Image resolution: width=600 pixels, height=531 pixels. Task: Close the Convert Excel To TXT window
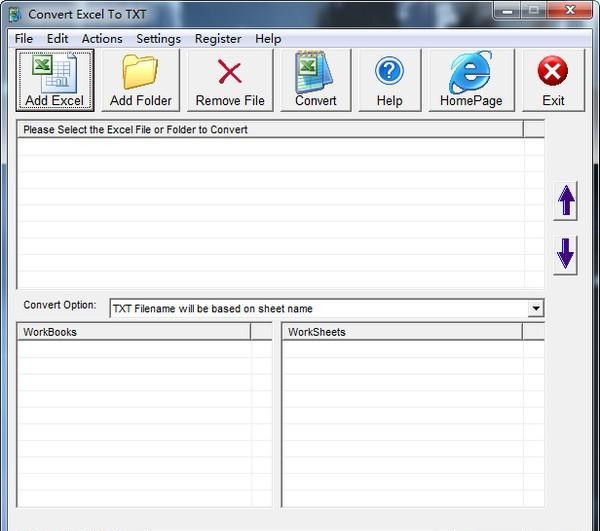pyautogui.click(x=570, y=10)
